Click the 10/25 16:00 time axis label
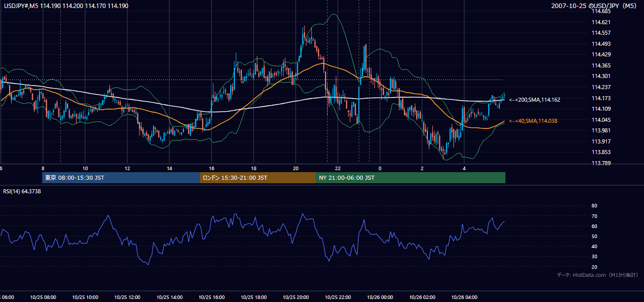Viewport: 644px width, 302px height. click(x=212, y=297)
